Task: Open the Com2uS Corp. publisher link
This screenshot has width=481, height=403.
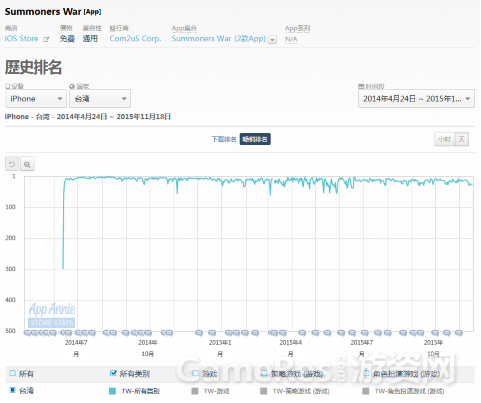Action: (135, 39)
